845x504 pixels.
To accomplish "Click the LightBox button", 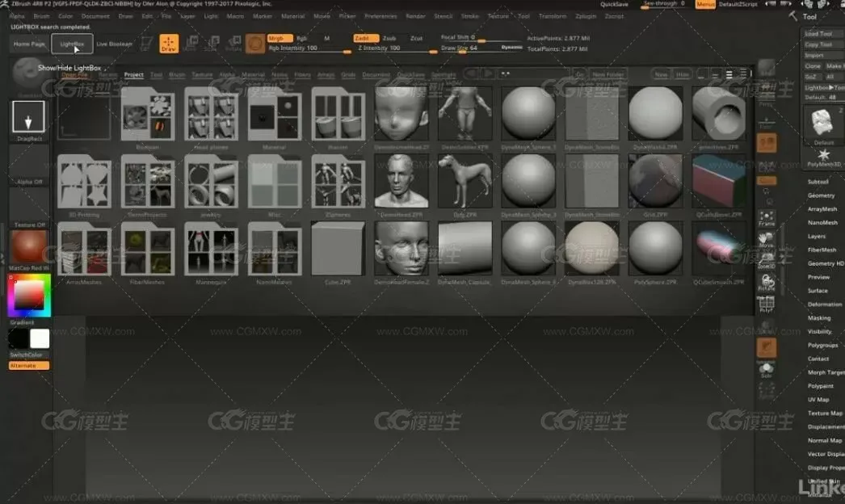I will click(x=72, y=44).
